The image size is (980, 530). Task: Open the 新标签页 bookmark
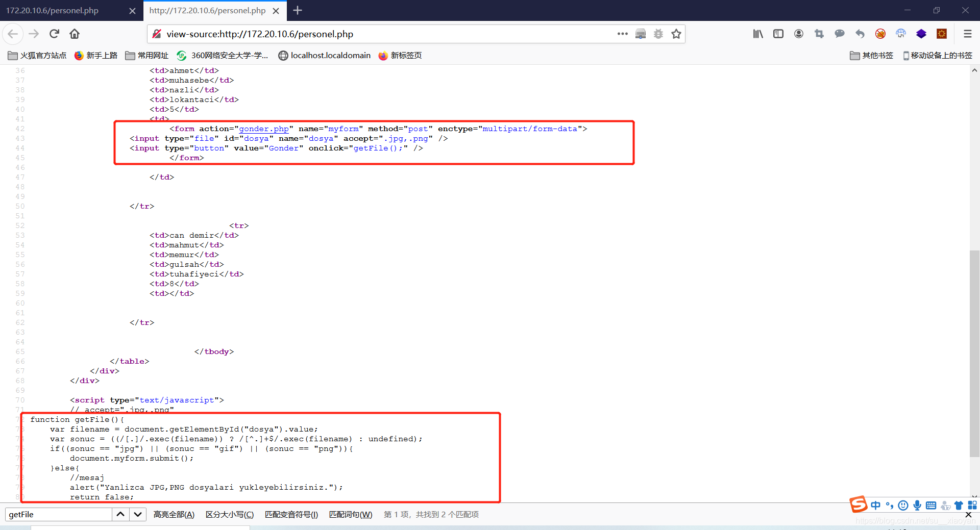[400, 55]
